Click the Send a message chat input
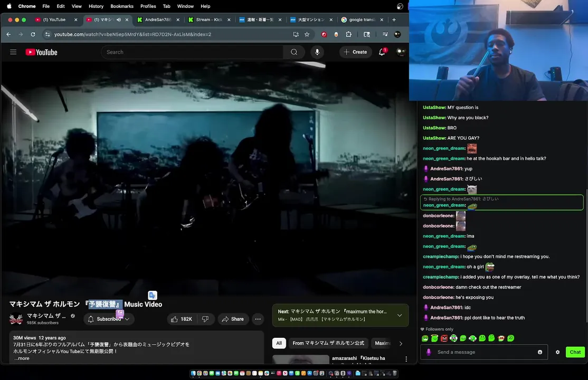 coord(483,352)
